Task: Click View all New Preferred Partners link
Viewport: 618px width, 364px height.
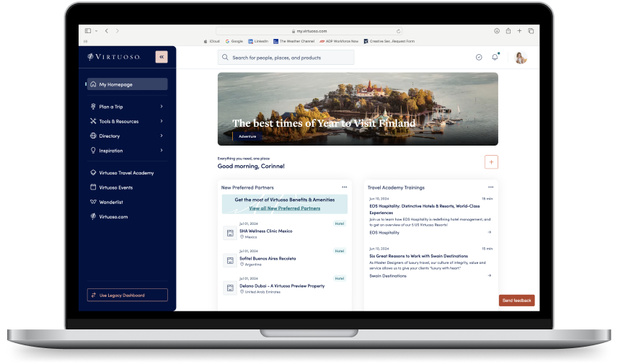Action: coord(285,208)
